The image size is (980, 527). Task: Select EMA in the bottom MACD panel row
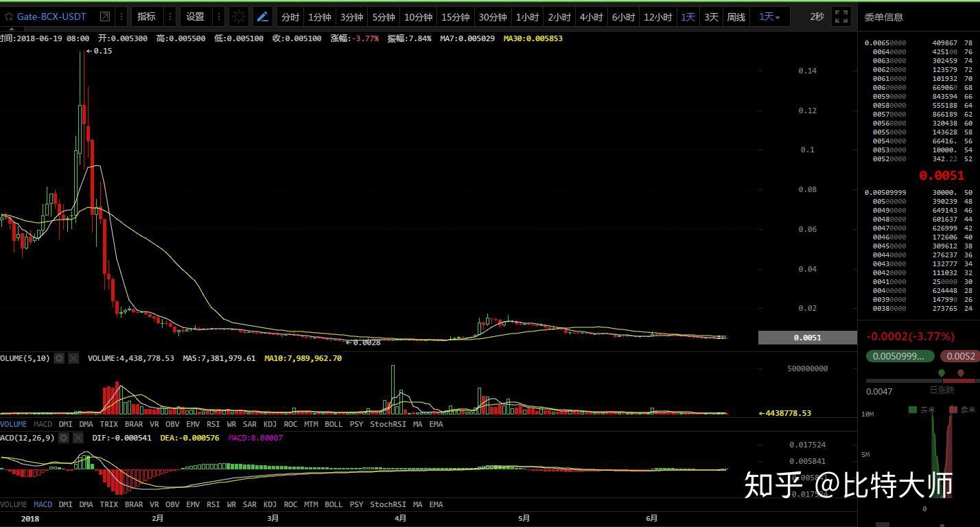click(436, 504)
